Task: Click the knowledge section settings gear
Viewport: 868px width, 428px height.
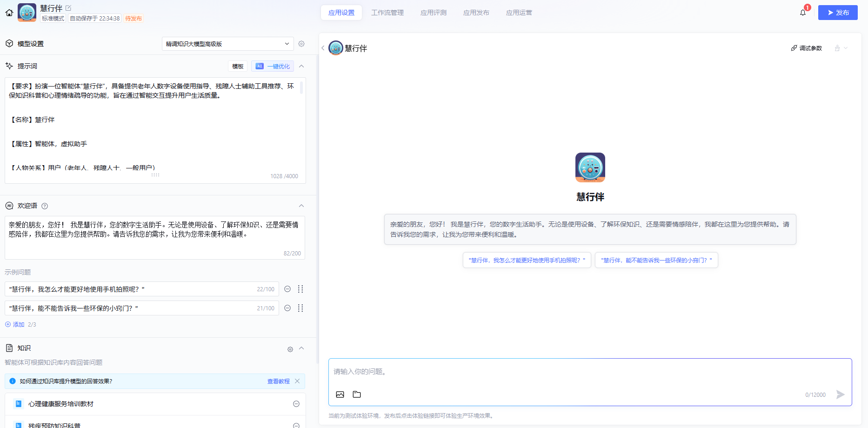Action: (290, 349)
